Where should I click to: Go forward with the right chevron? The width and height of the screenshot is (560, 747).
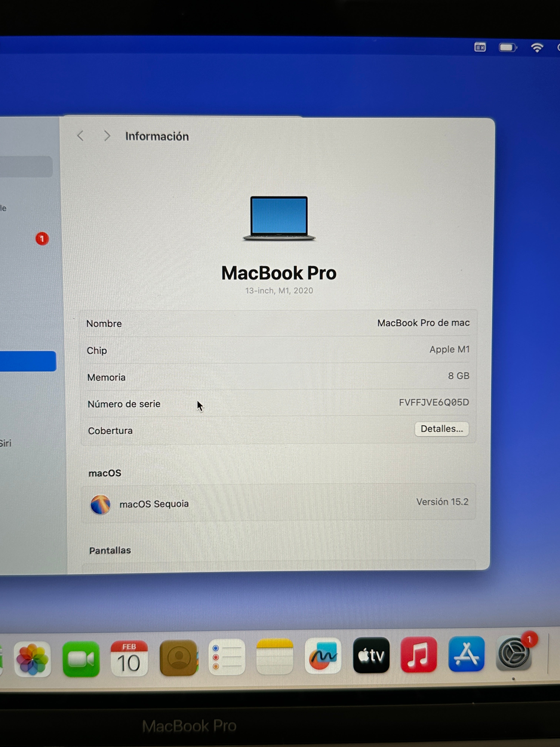(x=107, y=136)
